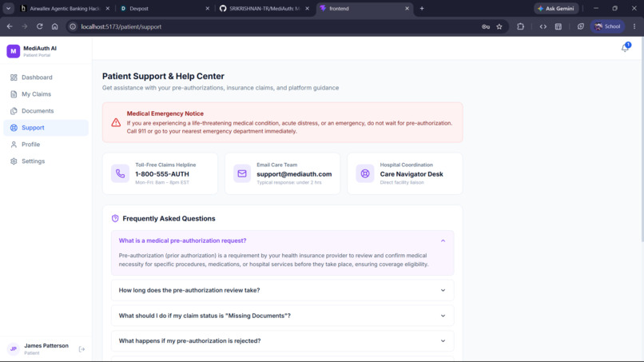Switch to the Airwallex Agentic Banking tab
This screenshot has width=644, height=362.
point(65,8)
